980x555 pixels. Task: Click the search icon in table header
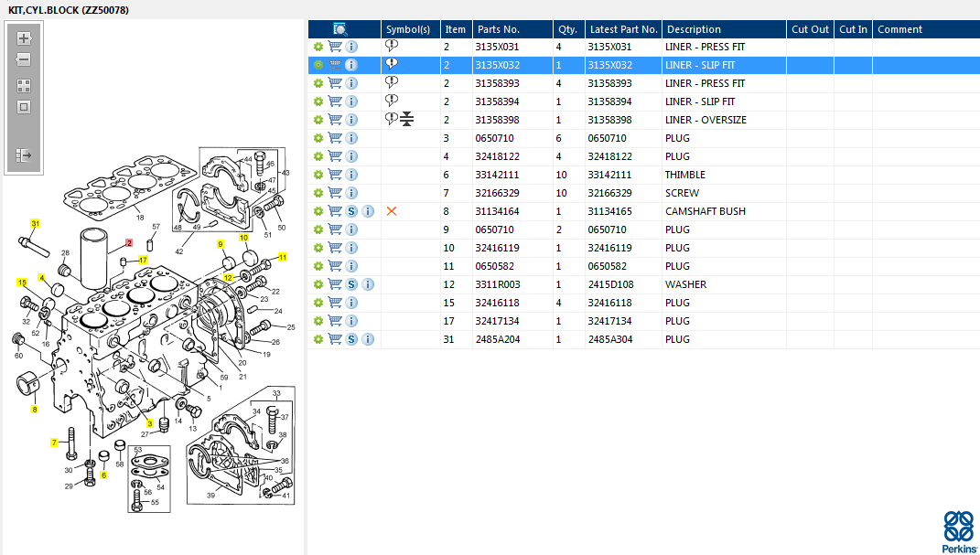pyautogui.click(x=340, y=29)
